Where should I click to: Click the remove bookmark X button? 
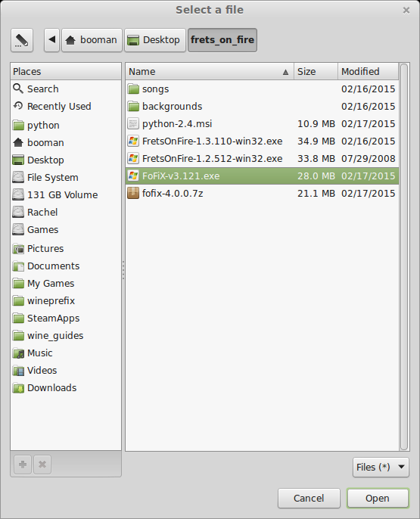click(x=42, y=465)
